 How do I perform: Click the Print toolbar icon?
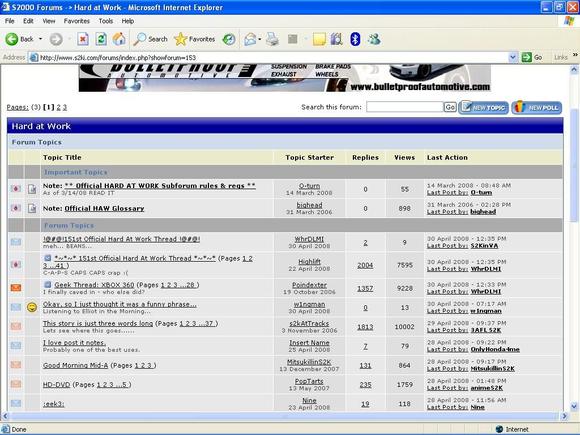tap(273, 39)
